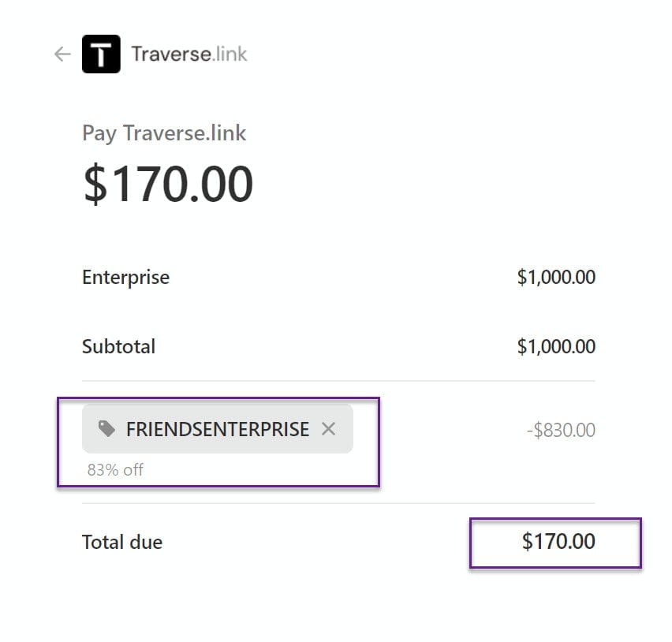Click the Total due label
This screenshot has height=642, width=672.
point(121,542)
